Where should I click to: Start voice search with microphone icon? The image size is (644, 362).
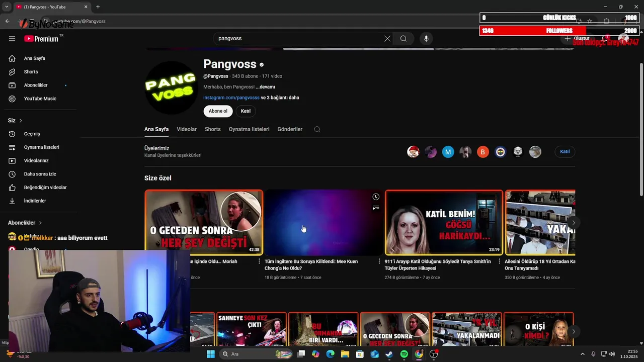pyautogui.click(x=426, y=38)
